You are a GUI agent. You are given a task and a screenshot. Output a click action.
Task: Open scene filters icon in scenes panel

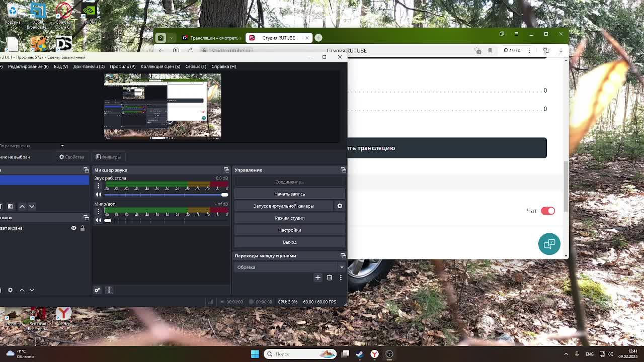coord(10,207)
